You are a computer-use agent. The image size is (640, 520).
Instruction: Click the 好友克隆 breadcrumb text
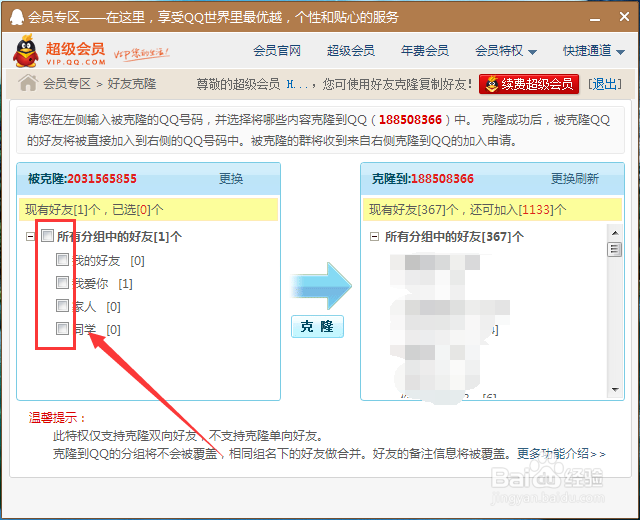point(132,84)
